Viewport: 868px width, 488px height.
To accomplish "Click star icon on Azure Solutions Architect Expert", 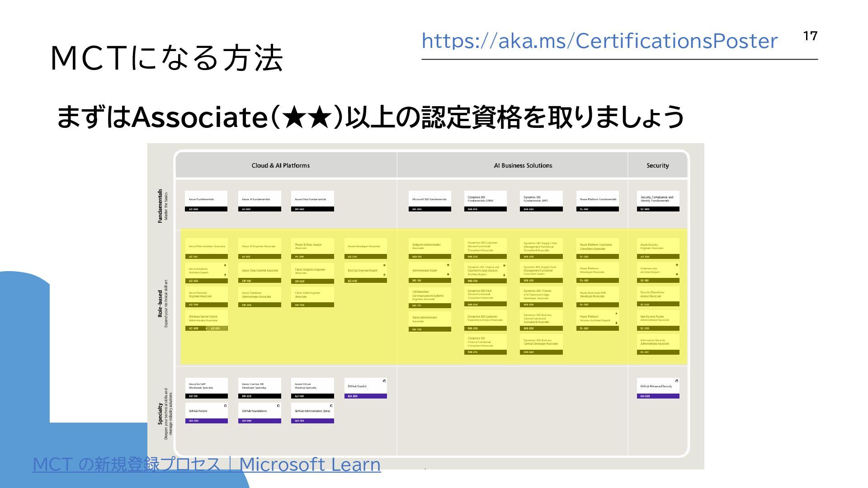I will pyautogui.click(x=225, y=266).
